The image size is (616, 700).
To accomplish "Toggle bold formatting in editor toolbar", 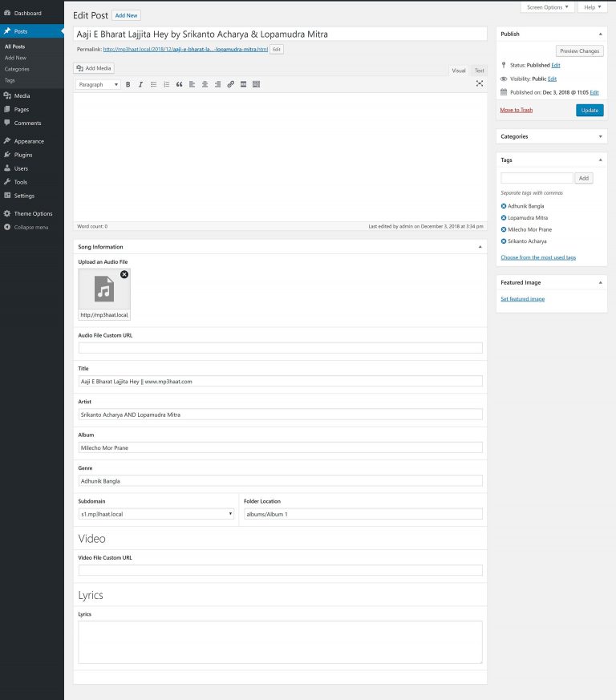I will pos(128,84).
